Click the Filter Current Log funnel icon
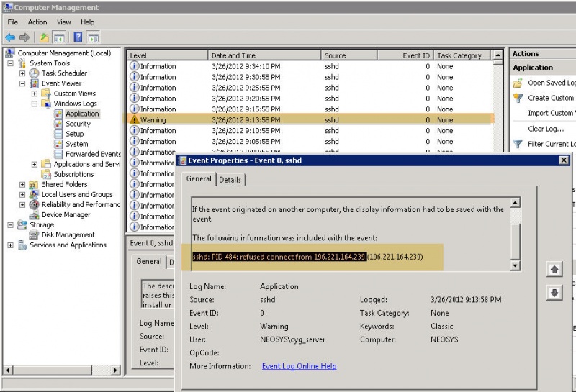This screenshot has height=392, width=576. point(518,144)
